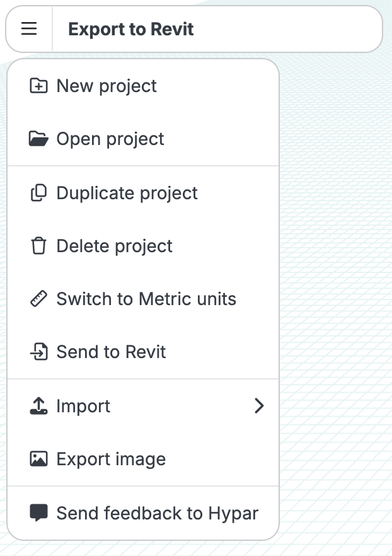
Task: Click the open folder icon
Action: pos(38,139)
